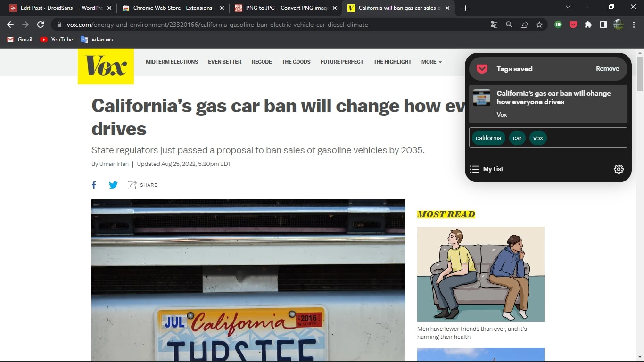Open MIDTERM ELECTIONS menu item
This screenshot has width=644, height=362.
(172, 62)
